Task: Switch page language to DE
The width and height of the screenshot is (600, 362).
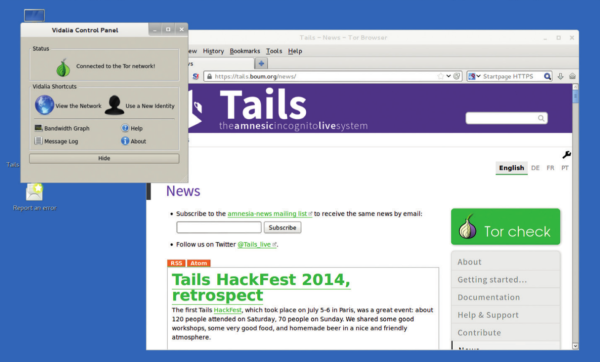Action: 535,168
